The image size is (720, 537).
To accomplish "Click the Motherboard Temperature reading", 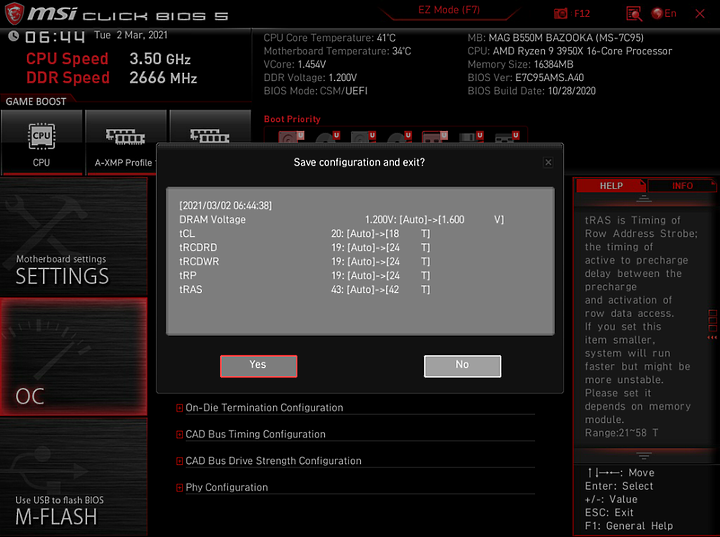I will (338, 51).
